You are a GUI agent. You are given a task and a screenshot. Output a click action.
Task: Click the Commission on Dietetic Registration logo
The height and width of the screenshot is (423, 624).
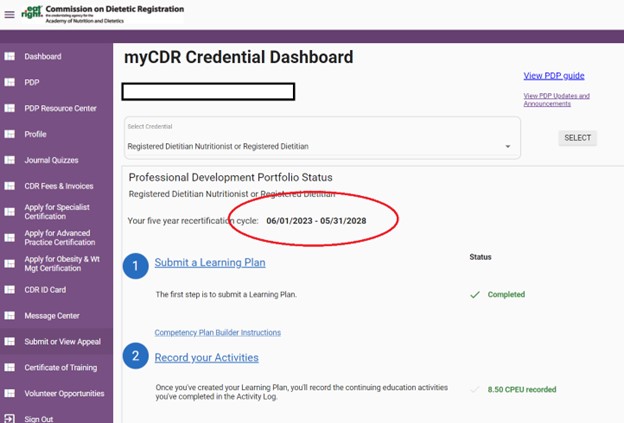tap(103, 14)
